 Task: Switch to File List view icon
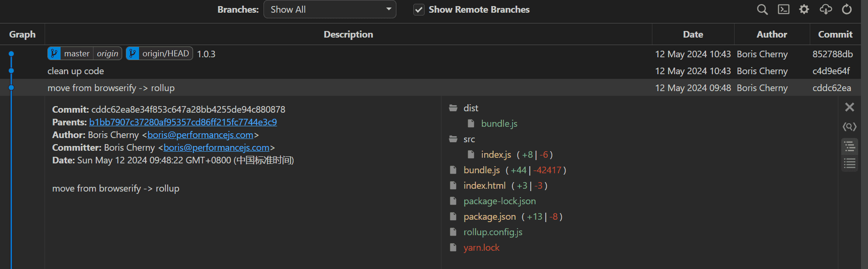pos(849,163)
